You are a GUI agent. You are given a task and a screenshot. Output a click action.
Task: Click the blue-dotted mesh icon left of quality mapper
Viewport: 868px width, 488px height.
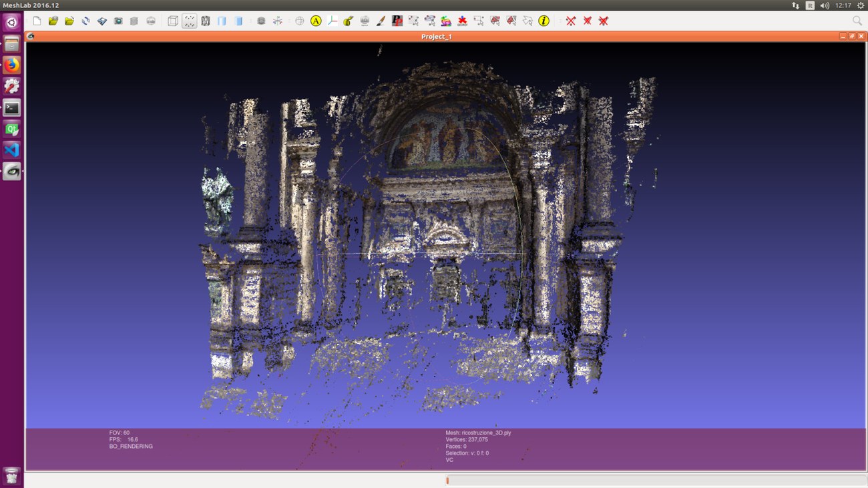[x=430, y=21]
